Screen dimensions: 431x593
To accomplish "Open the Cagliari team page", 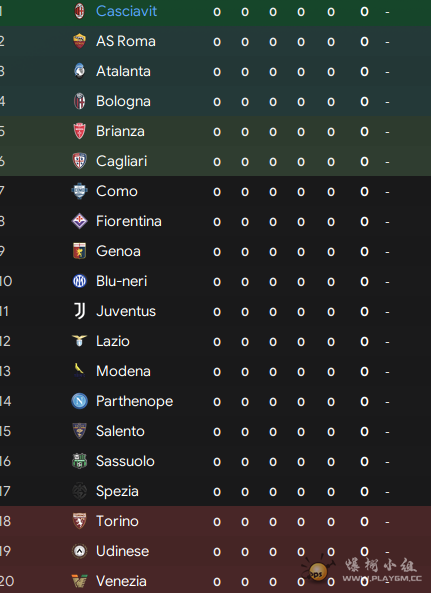I will 121,161.
